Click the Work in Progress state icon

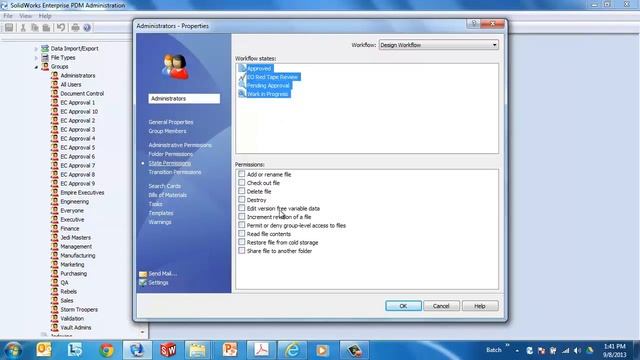coord(242,94)
